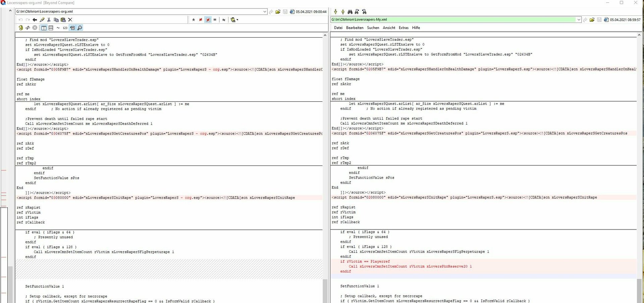Show differences with the plain red not-equal icon
644x303 pixels.
pyautogui.click(x=201, y=20)
